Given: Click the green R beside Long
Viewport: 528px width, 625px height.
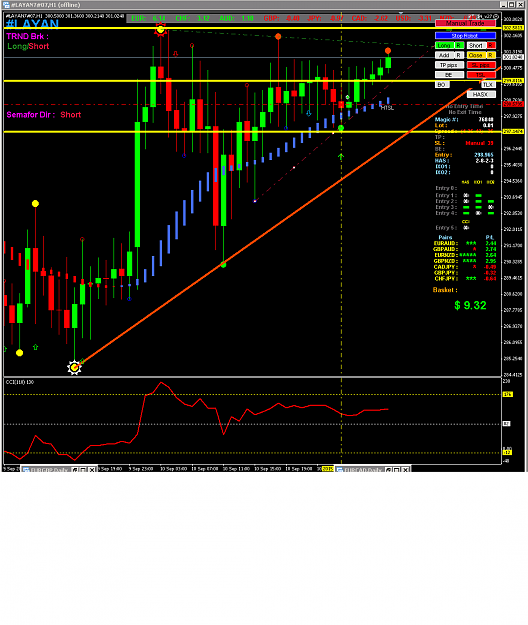Looking at the screenshot, I should [x=459, y=45].
